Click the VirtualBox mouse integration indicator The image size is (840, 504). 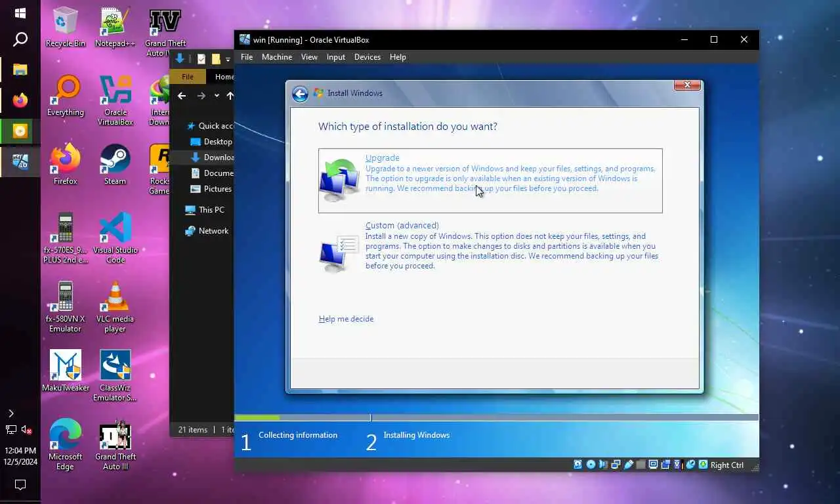[690, 465]
